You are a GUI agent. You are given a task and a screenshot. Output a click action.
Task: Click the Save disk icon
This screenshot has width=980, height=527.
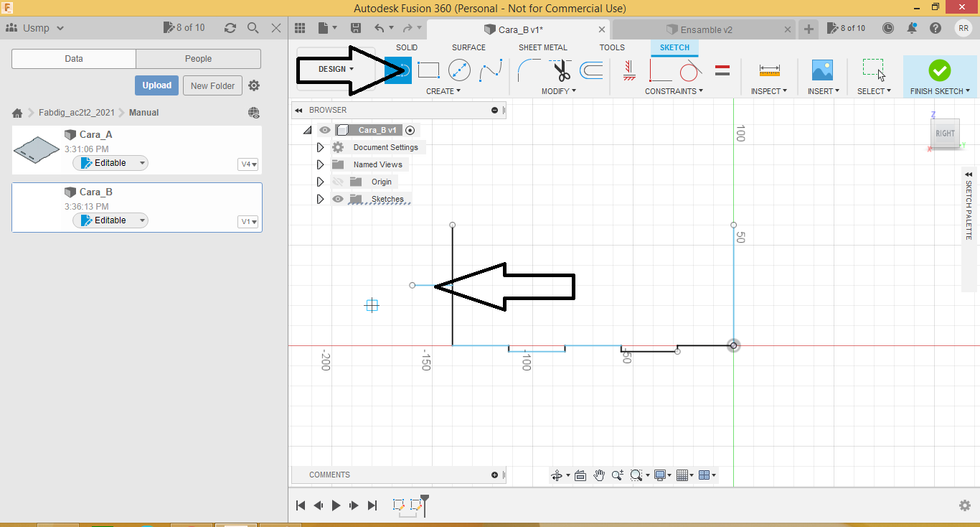pos(356,28)
